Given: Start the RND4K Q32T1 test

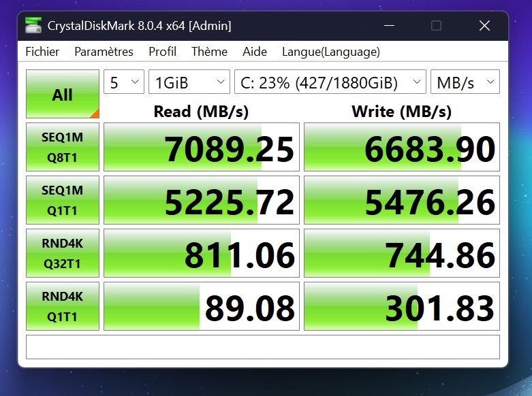Looking at the screenshot, I should click(63, 253).
